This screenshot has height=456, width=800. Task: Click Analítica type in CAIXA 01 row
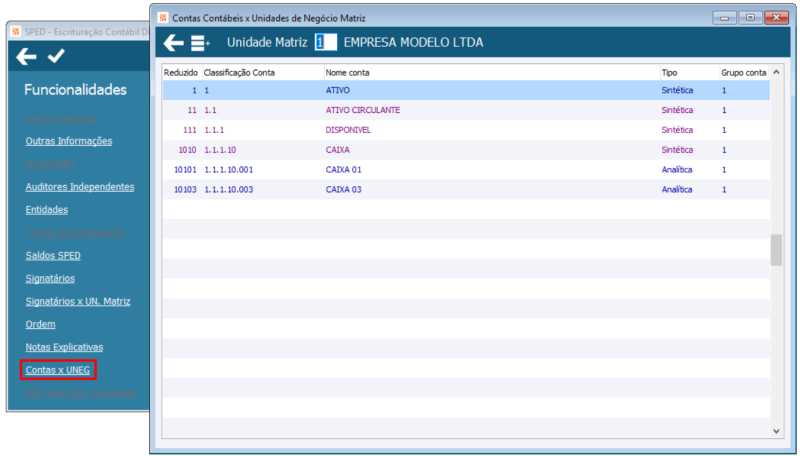pos(677,170)
